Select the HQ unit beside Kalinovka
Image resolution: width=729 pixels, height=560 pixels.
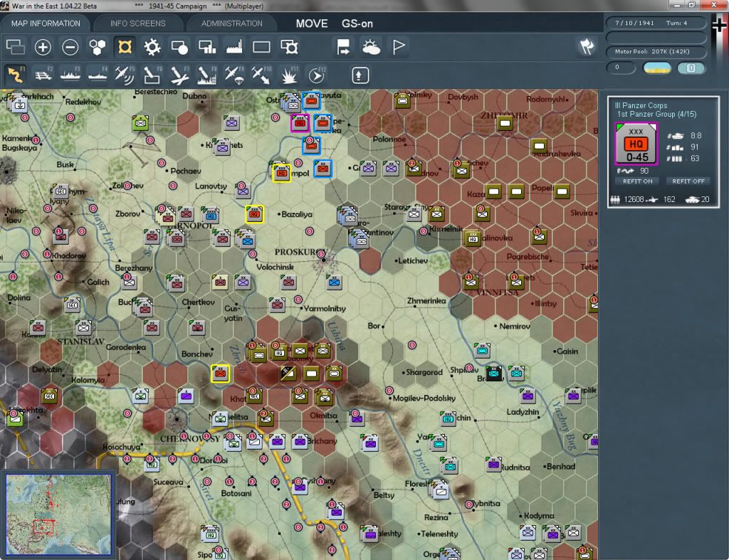pos(473,238)
